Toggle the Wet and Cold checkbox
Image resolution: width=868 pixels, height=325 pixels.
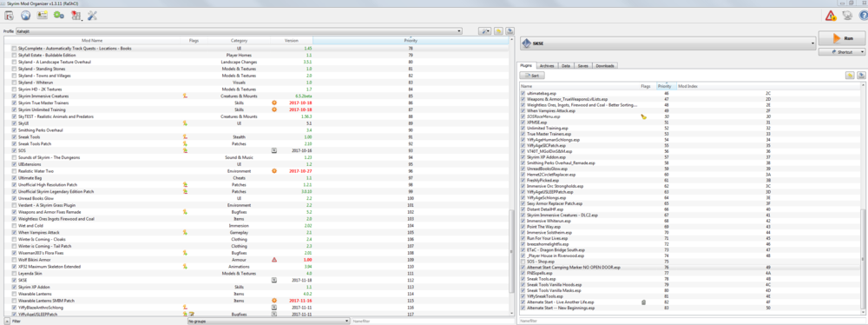(x=15, y=226)
